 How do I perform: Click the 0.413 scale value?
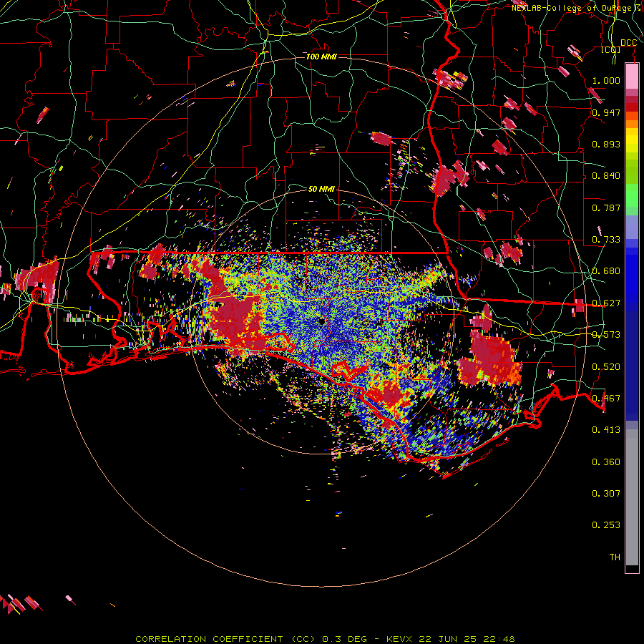pos(606,430)
